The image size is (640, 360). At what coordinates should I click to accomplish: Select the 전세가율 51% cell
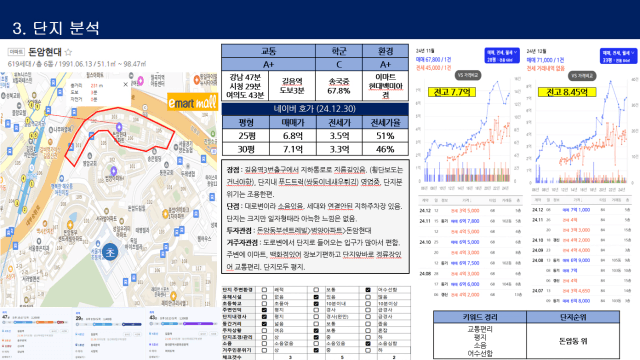(385, 136)
